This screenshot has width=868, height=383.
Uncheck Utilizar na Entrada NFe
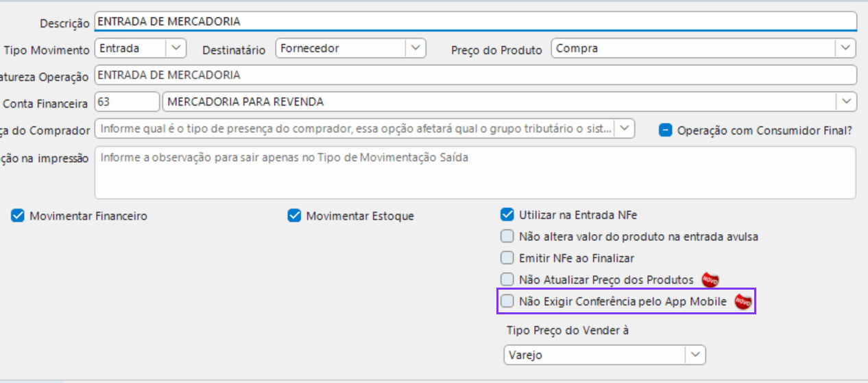[x=507, y=214]
